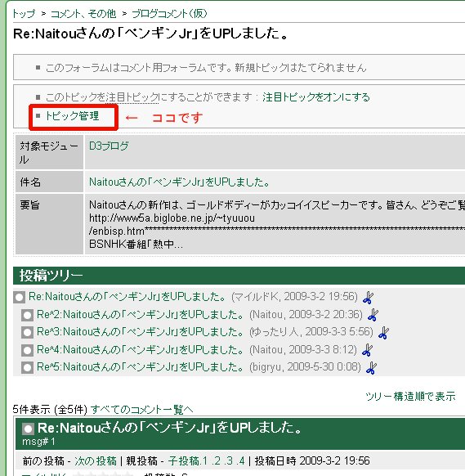Viewport: 465px width, 476px height.
Task: Click the post icon before the Re^3 tree entry
Action: (27, 332)
